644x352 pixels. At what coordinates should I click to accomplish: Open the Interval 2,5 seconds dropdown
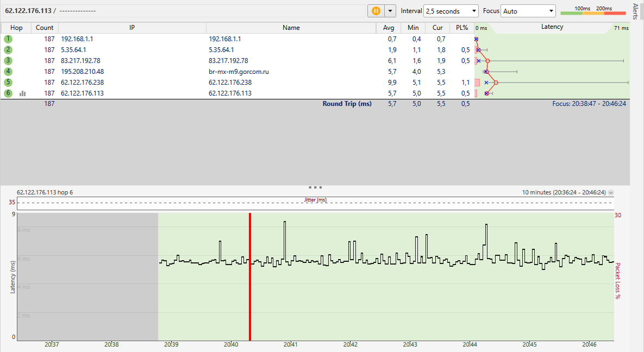coord(451,11)
